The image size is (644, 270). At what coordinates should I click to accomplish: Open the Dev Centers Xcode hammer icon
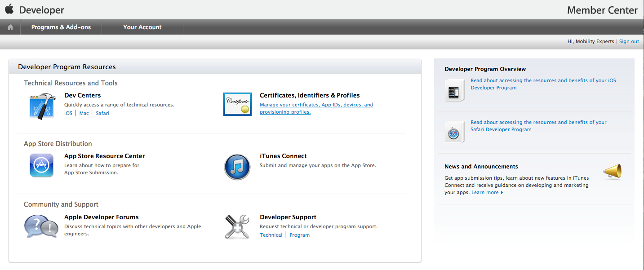tap(42, 106)
